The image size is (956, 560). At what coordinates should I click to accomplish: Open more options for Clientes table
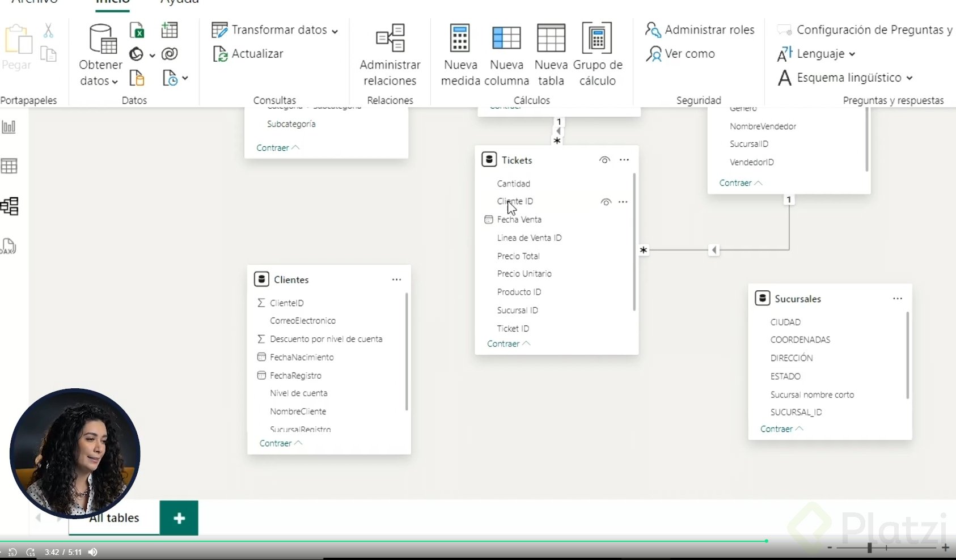396,279
